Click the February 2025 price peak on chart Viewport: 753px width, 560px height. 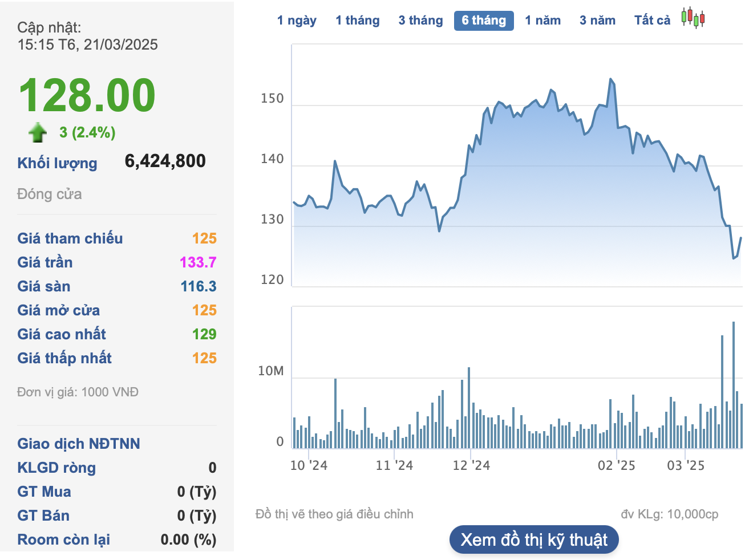[610, 79]
